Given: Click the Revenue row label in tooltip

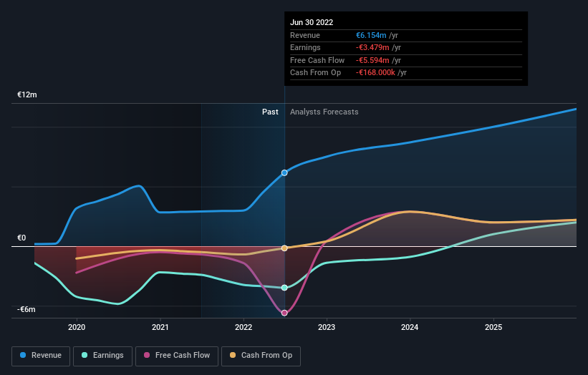Looking at the screenshot, I should (x=305, y=35).
